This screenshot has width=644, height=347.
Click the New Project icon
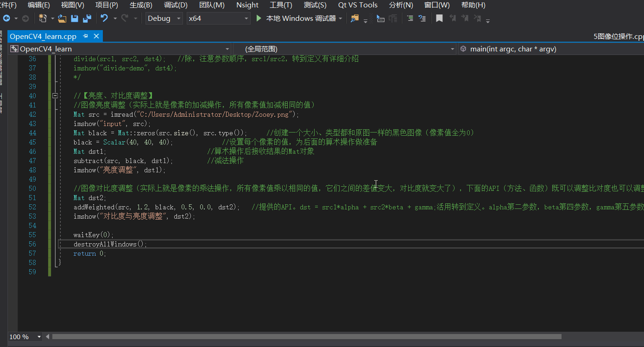[43, 19]
